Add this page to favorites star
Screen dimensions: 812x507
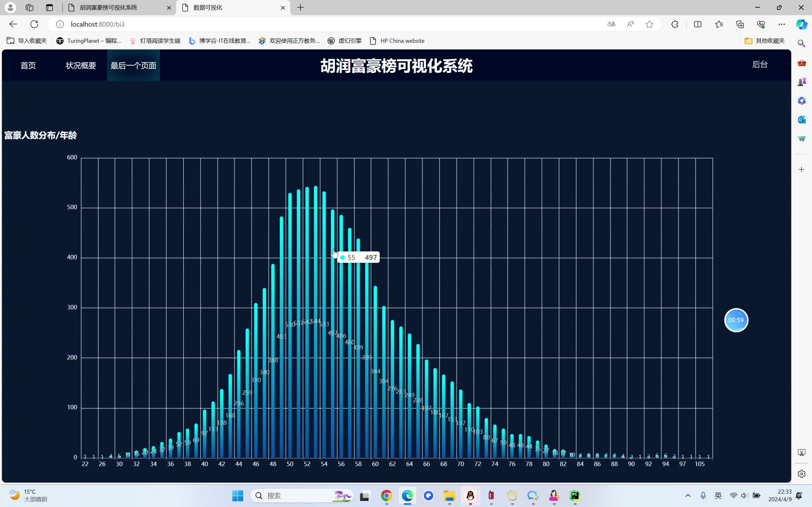click(649, 24)
